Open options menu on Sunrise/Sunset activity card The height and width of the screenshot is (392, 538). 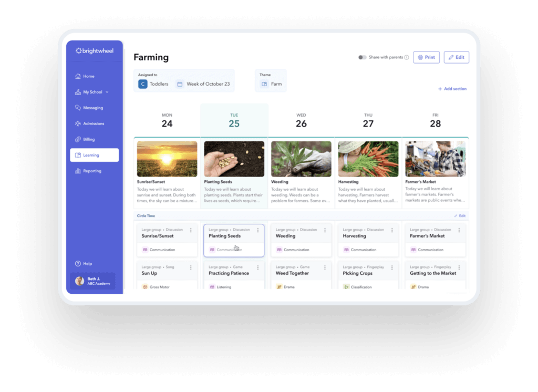pos(191,230)
